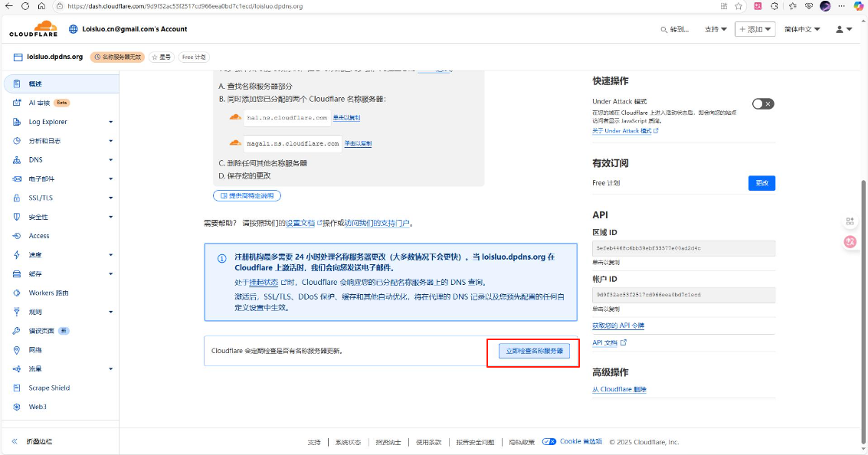
Task: Open the Copilot icon in the browser toolbar
Action: tap(859, 6)
